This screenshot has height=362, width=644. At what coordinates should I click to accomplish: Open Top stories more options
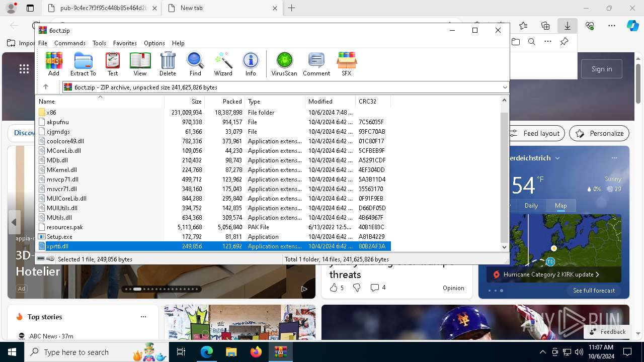(x=143, y=317)
